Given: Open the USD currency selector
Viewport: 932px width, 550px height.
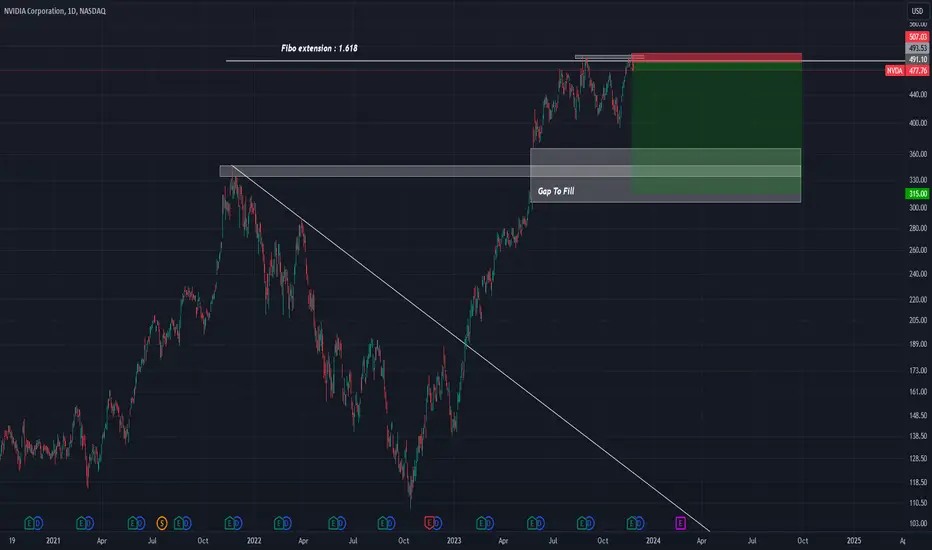Looking at the screenshot, I should click(918, 11).
